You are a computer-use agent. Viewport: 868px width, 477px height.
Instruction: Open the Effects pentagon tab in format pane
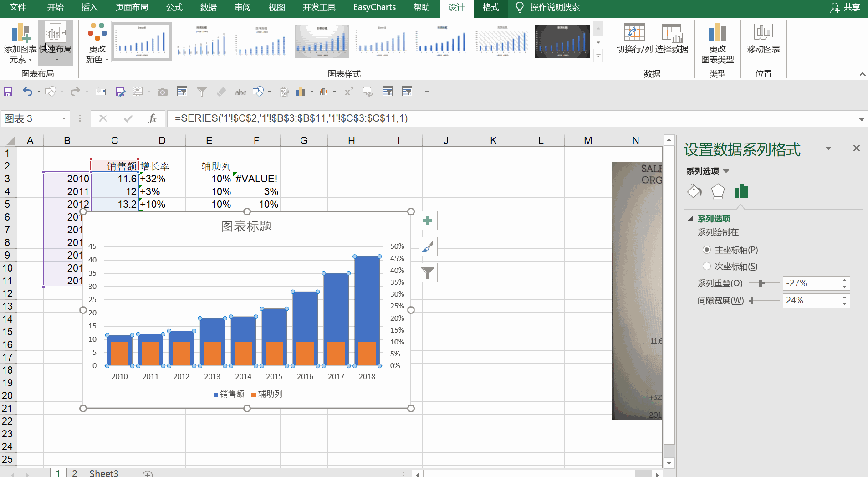[718, 191]
